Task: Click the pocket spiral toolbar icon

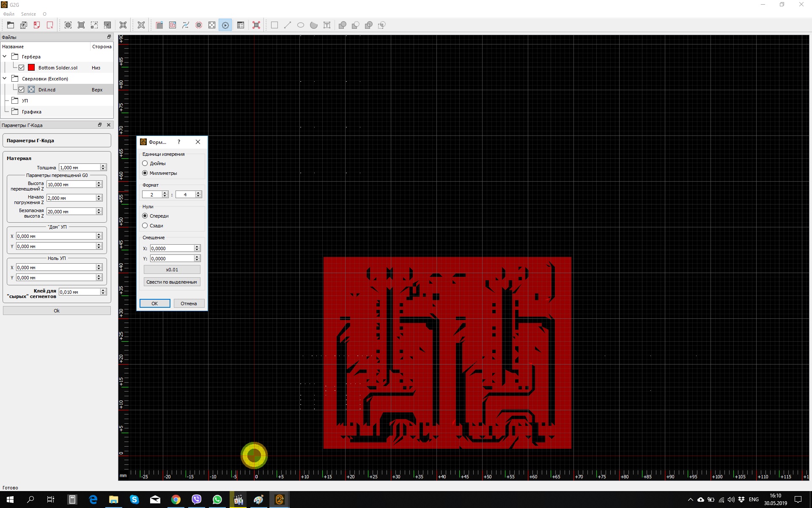Action: coord(173,25)
